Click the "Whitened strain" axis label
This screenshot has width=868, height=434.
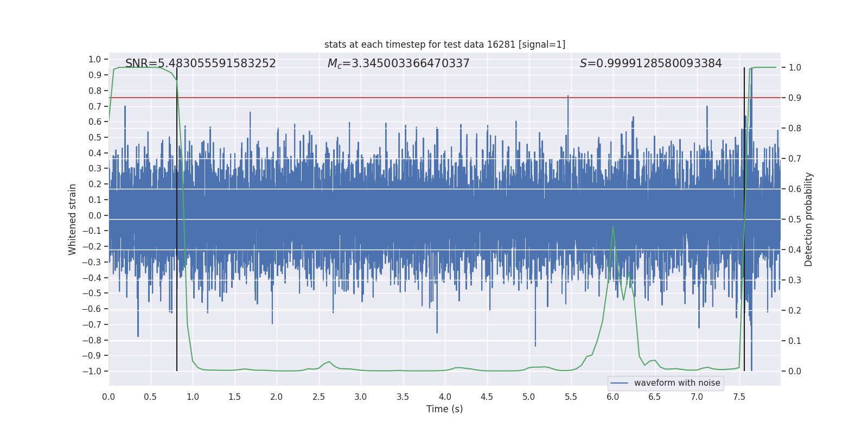point(72,219)
